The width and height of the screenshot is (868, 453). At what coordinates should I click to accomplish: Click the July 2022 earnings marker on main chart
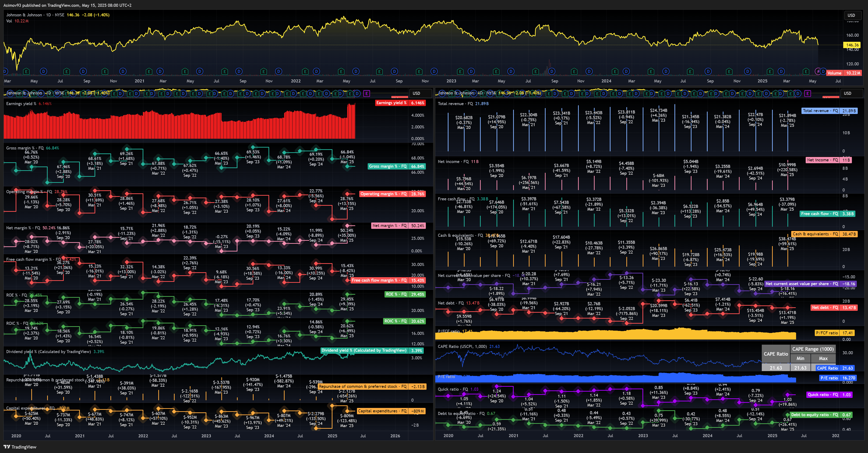(379, 71)
